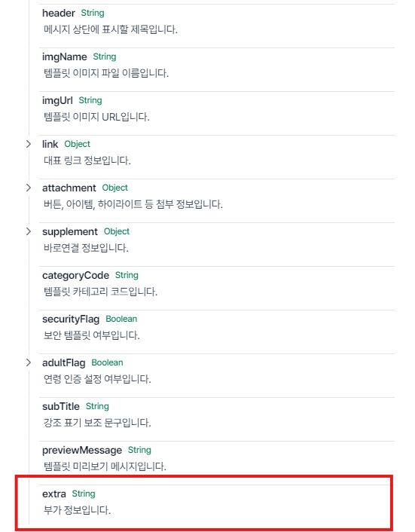Click the previewMessage field name
Viewport: 415px width, 532px height.
pos(82,450)
